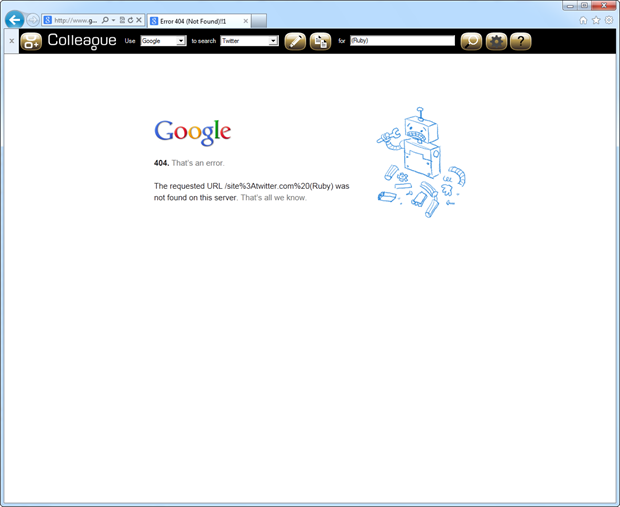This screenshot has width=620, height=507.
Task: Click the browser forward arrow
Action: (33, 20)
